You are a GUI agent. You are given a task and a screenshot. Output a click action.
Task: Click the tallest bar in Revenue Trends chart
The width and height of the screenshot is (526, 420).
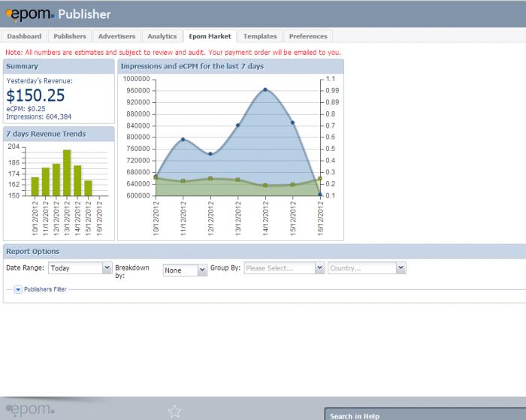point(67,173)
